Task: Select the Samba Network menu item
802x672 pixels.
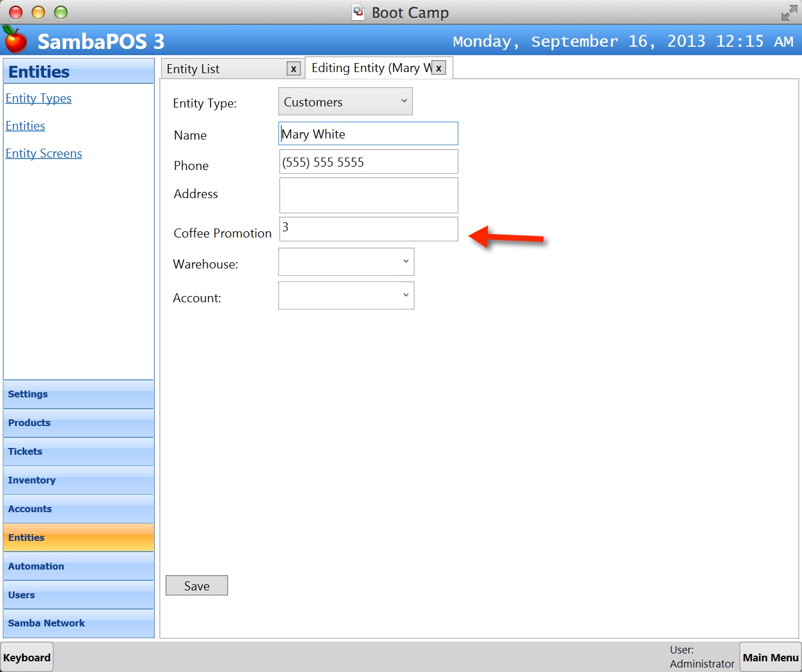Action: [x=79, y=624]
